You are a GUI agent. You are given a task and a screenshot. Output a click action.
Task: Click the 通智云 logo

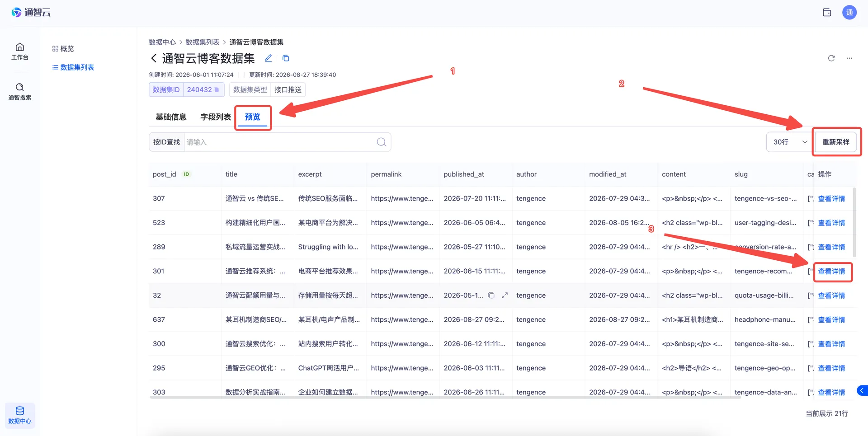(31, 13)
